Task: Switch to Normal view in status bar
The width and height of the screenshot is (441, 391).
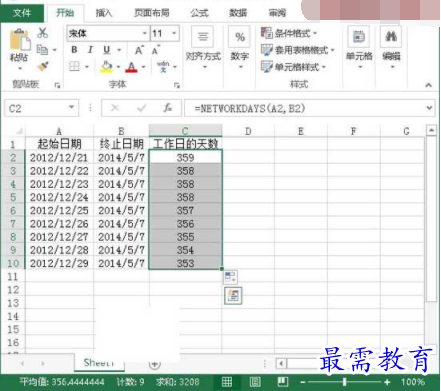Action: pyautogui.click(x=227, y=382)
